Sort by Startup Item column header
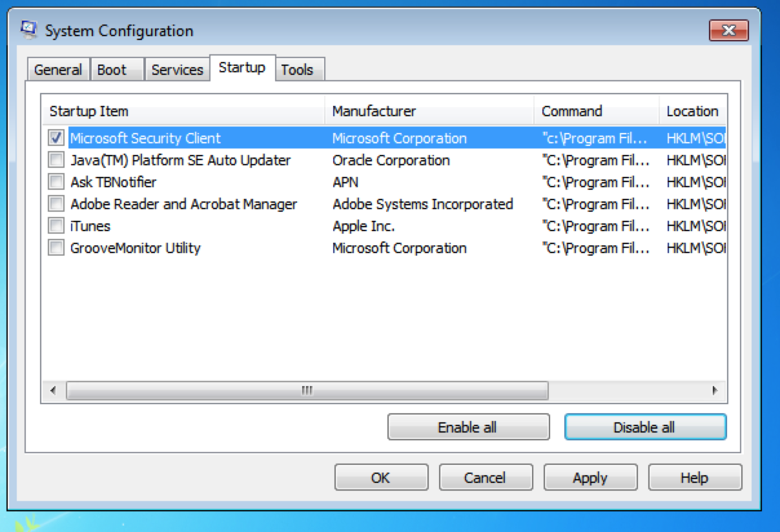 point(183,111)
